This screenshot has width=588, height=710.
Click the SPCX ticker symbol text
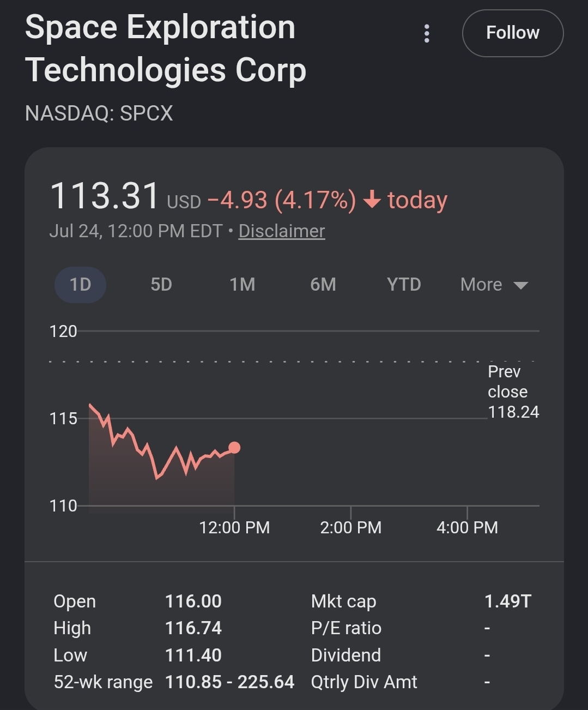pyautogui.click(x=146, y=113)
